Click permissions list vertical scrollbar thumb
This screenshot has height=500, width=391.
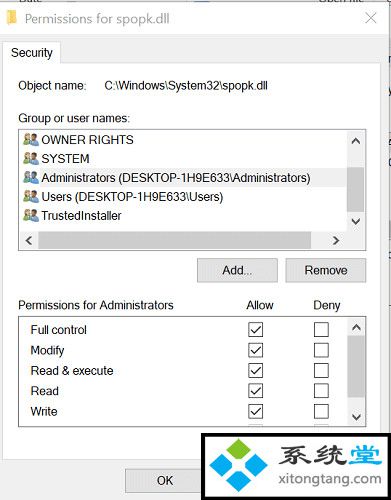click(x=356, y=366)
